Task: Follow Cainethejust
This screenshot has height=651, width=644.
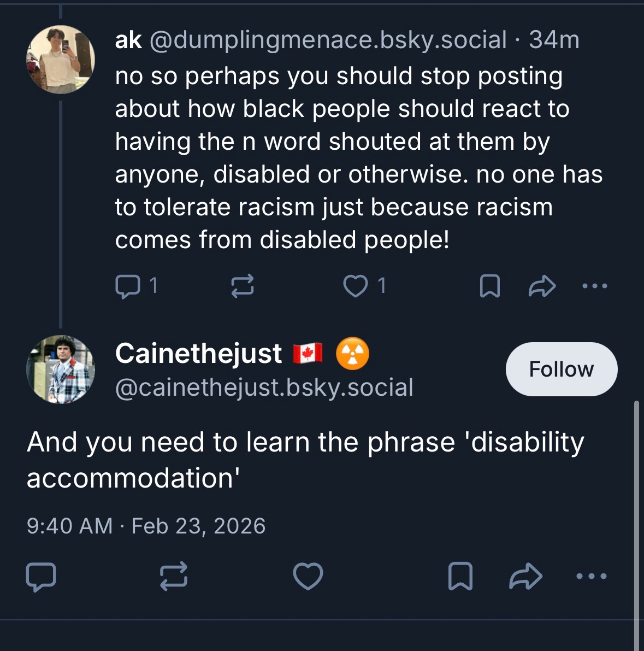Action: [x=561, y=369]
